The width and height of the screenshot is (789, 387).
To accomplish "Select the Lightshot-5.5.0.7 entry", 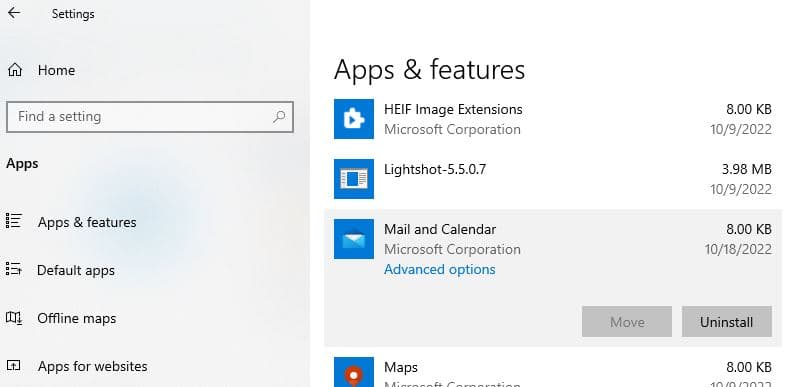I will 553,179.
